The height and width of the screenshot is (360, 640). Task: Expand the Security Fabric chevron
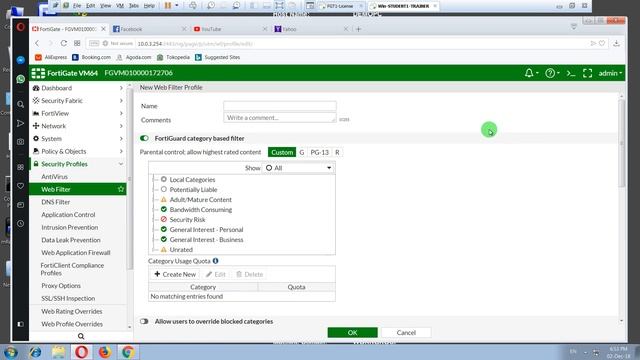tap(121, 100)
